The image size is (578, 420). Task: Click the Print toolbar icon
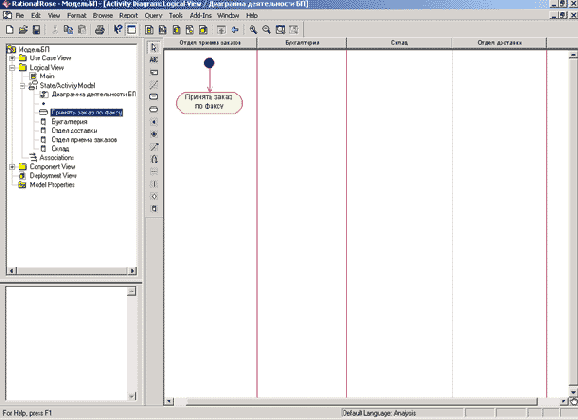tap(100, 30)
